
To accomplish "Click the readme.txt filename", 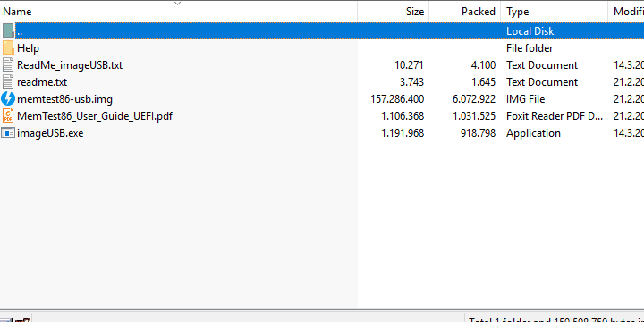I will tap(42, 82).
